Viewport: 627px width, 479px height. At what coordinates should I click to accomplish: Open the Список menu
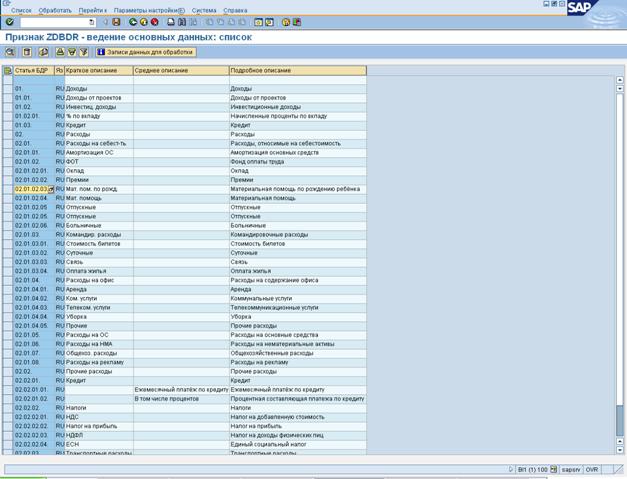coord(21,9)
